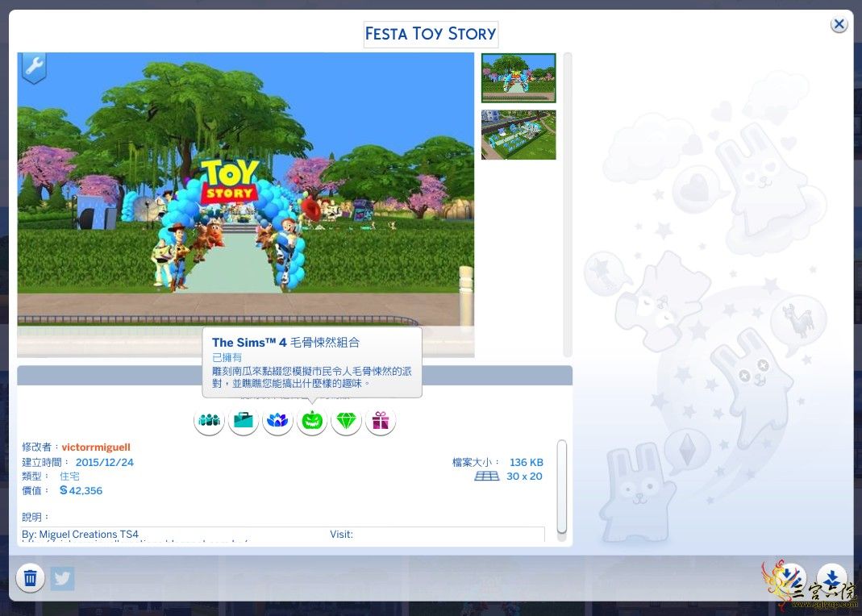
Task: Click the 已擁有 owned label in tooltip
Action: pos(227,358)
